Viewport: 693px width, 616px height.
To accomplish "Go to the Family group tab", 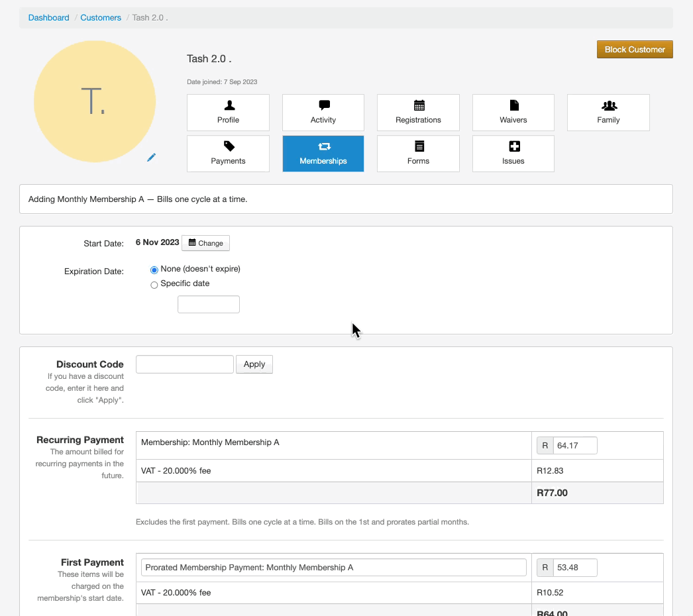I will coord(608,113).
